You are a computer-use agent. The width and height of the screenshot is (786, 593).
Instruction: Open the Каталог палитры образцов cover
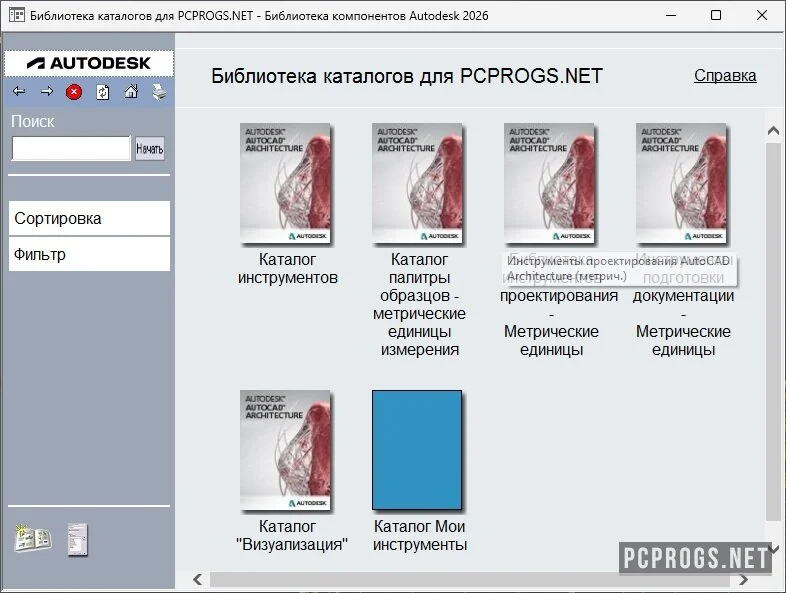(x=417, y=183)
